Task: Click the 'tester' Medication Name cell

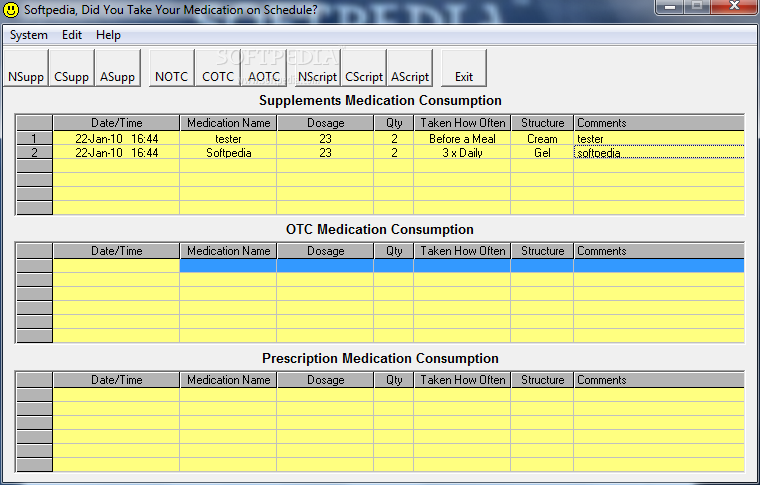Action: coord(228,139)
